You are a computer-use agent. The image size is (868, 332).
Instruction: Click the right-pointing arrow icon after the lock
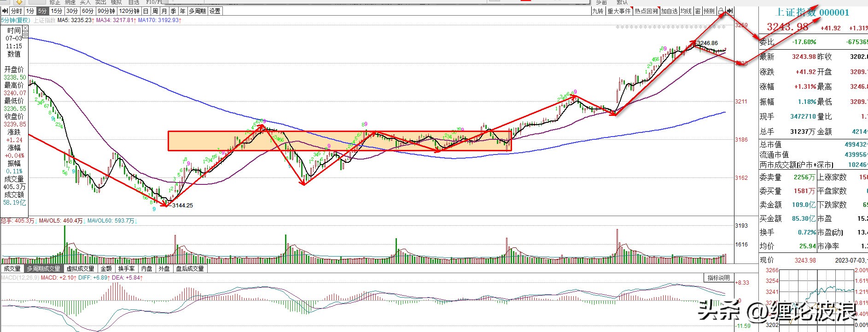click(x=730, y=11)
